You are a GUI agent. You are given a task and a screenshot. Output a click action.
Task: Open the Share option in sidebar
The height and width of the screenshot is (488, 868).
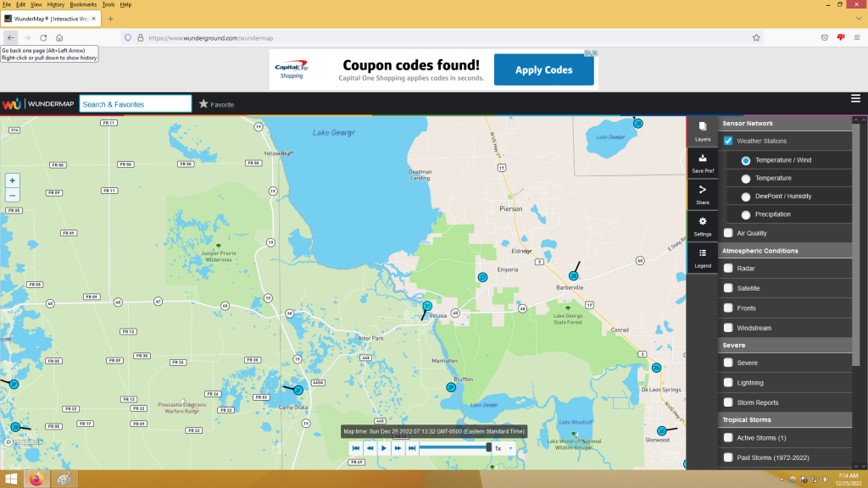click(703, 195)
